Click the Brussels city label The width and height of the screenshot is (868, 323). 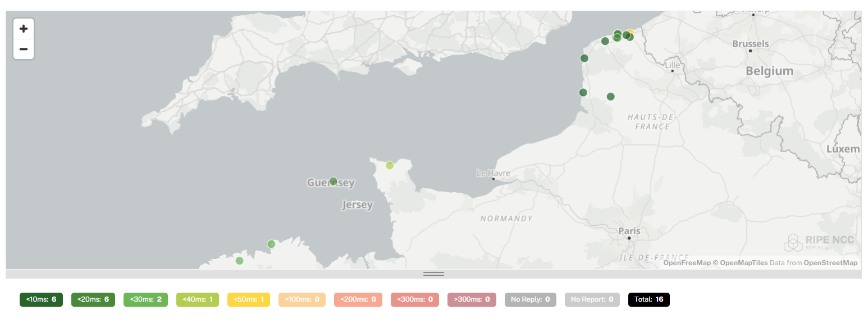751,44
